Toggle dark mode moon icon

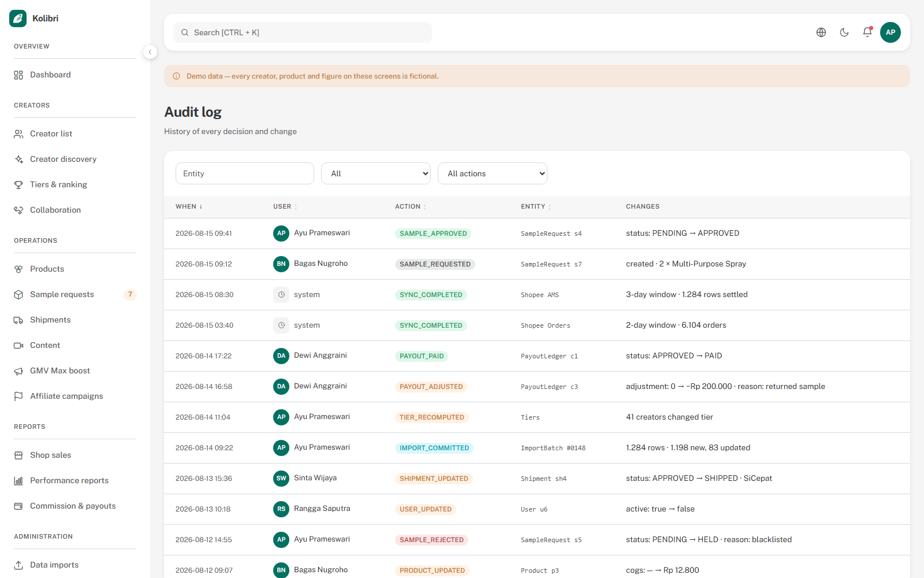coord(844,32)
